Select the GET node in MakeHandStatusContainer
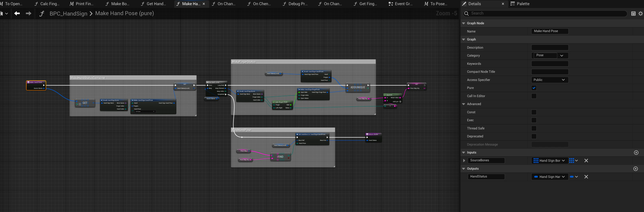644x212 pixels. click(x=85, y=103)
